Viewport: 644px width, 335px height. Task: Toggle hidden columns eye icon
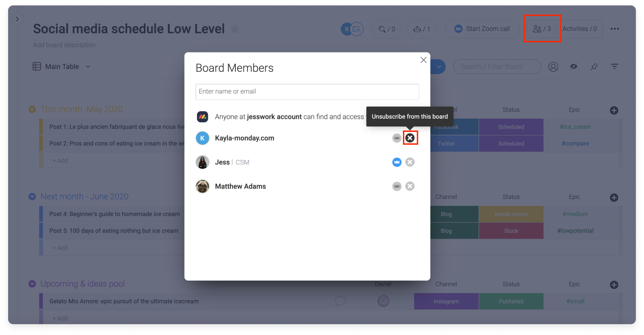(574, 67)
